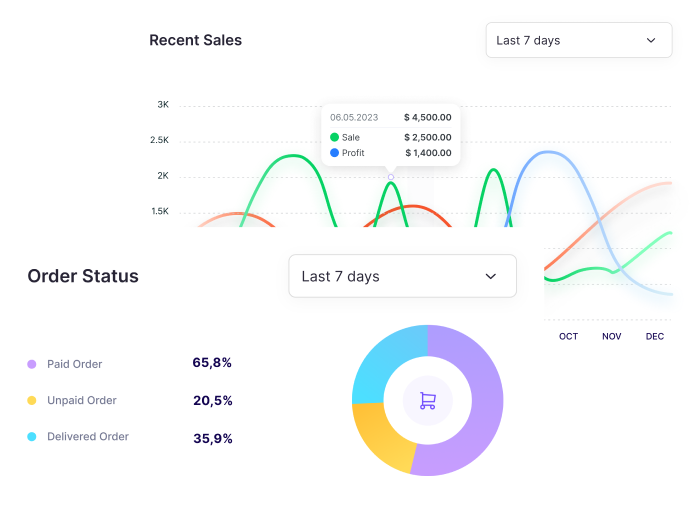
Task: Click the chevron arrow in Recent Sales dropdown
Action: pos(651,40)
